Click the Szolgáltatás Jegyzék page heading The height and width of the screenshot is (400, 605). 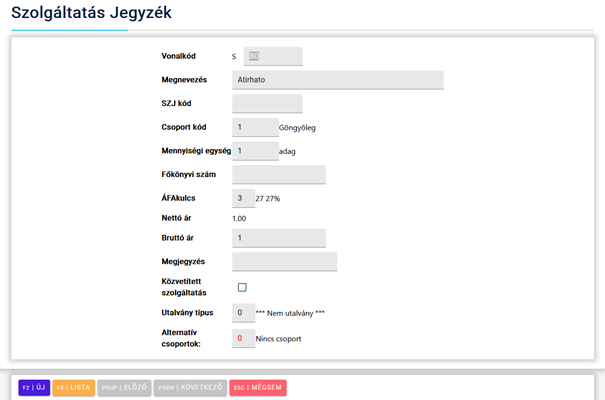[x=91, y=13]
